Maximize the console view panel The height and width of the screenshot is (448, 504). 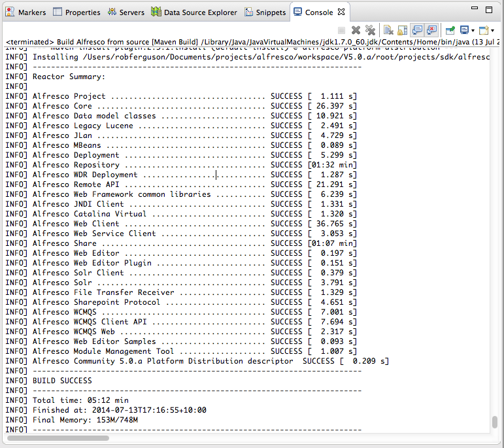489,10
